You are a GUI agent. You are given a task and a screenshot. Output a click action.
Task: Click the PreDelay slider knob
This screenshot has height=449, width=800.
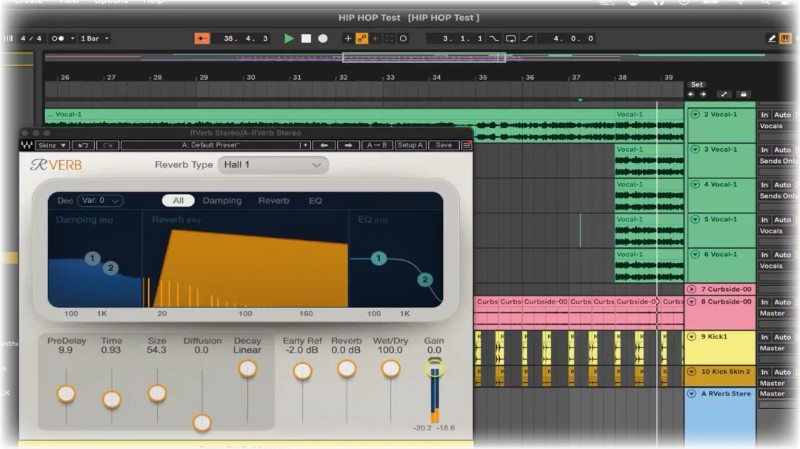(66, 394)
